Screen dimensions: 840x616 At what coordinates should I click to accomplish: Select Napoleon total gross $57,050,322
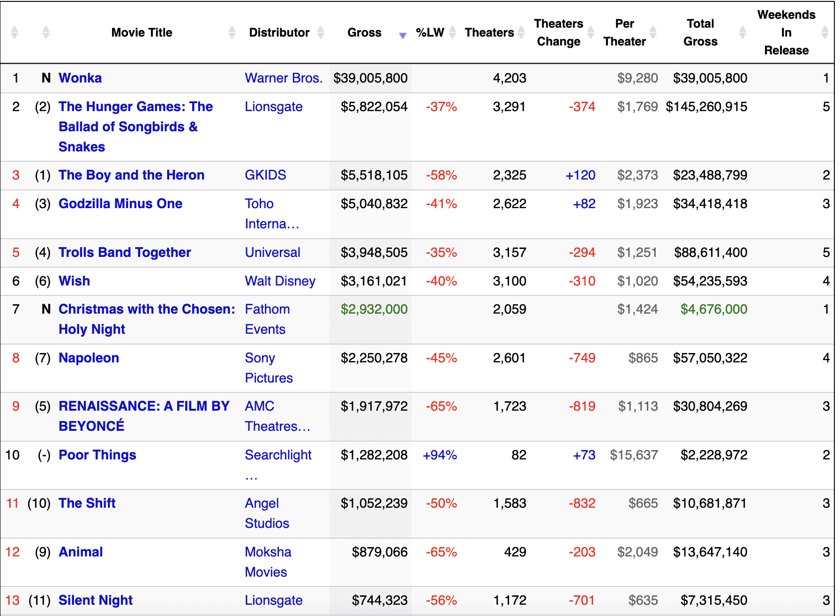pos(710,358)
